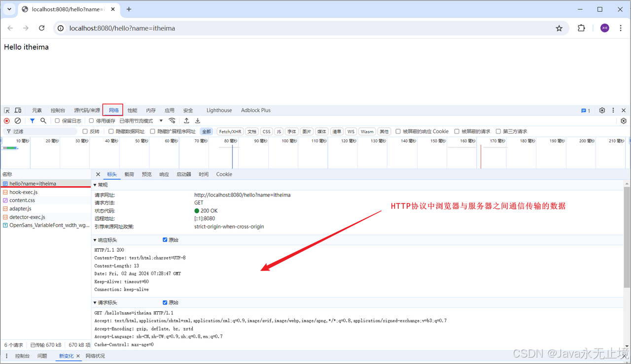The height and width of the screenshot is (364, 631).
Task: Uncheck 原始 checkbox for 响应标头
Action: tap(165, 240)
